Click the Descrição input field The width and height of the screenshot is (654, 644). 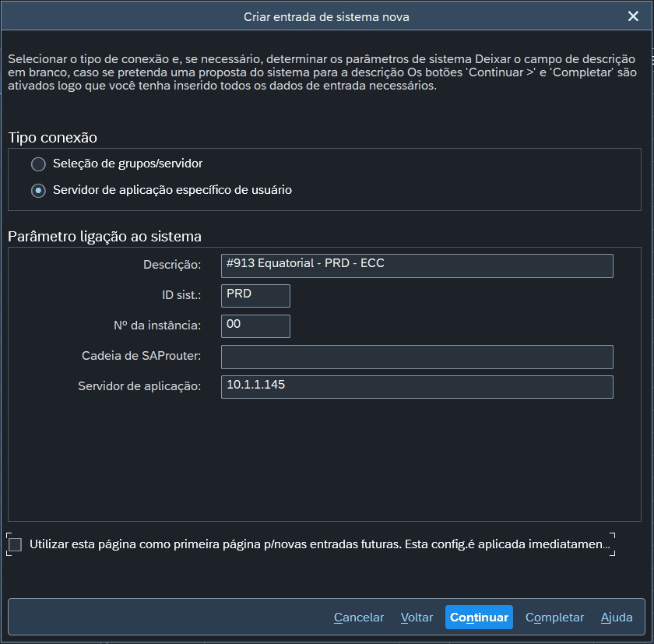[x=417, y=266]
